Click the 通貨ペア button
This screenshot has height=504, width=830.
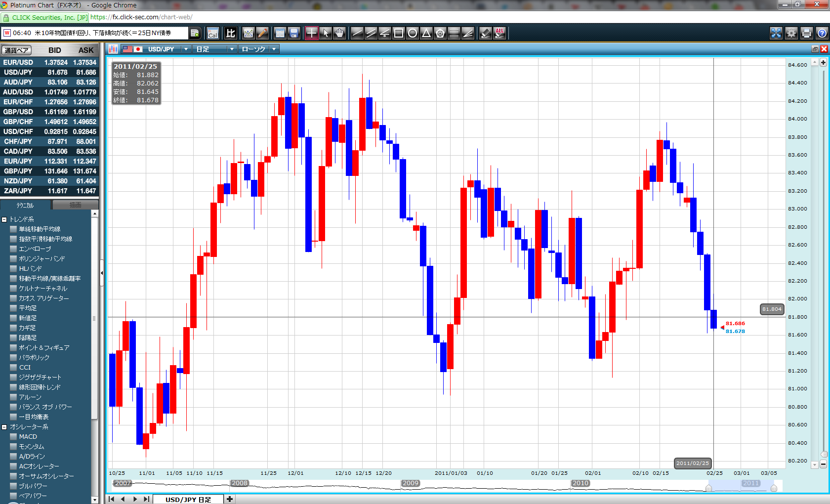point(16,50)
